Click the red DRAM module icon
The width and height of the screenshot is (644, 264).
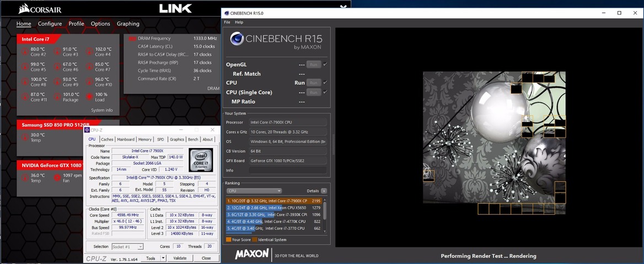point(132,39)
